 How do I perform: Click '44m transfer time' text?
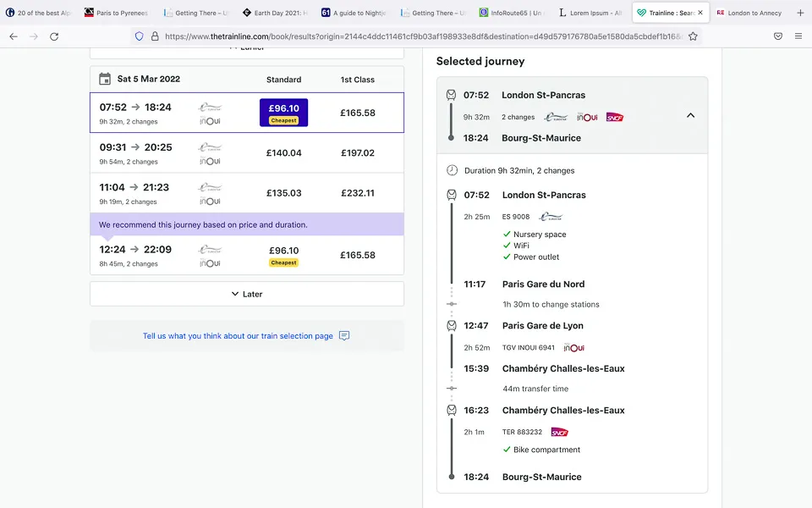(x=535, y=389)
